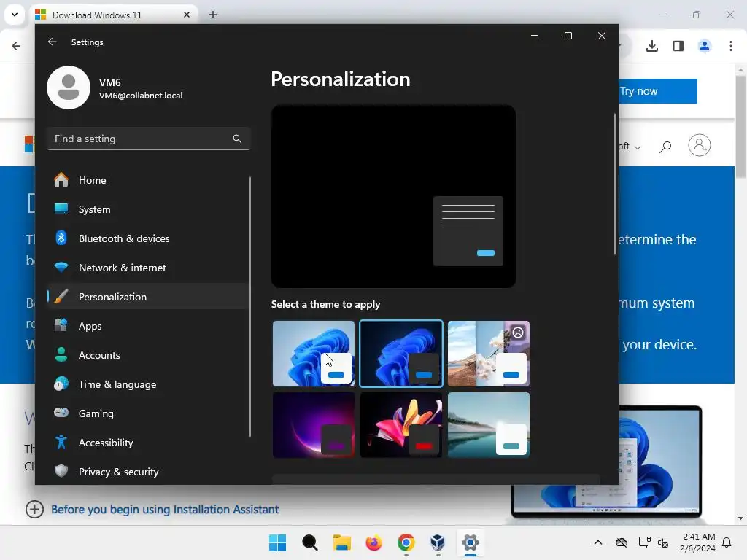Open the Apps settings category
Screen dimensions: 747x560
coord(147,326)
